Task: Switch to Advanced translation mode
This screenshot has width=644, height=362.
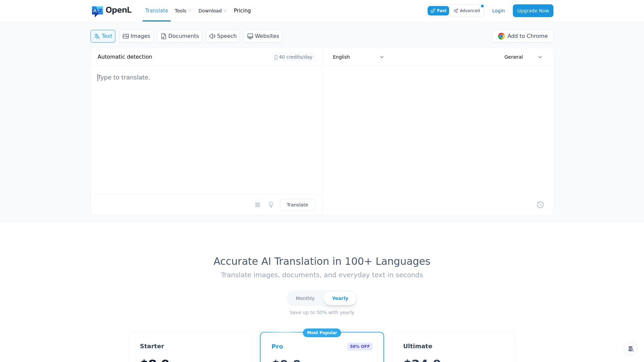Action: (x=467, y=11)
